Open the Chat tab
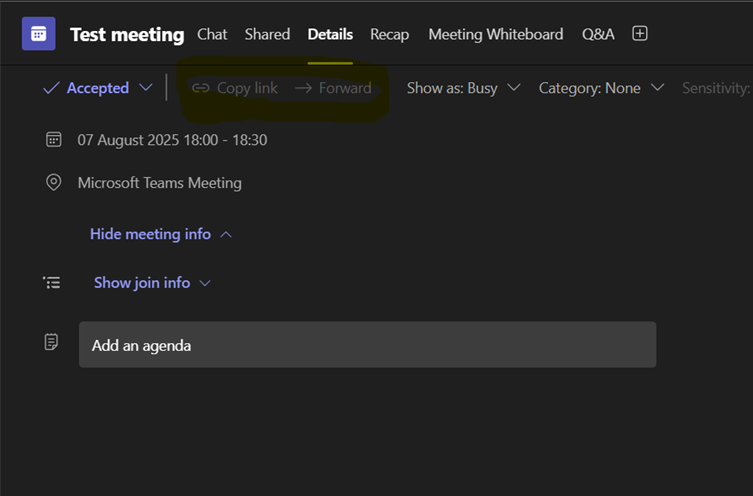 point(212,34)
